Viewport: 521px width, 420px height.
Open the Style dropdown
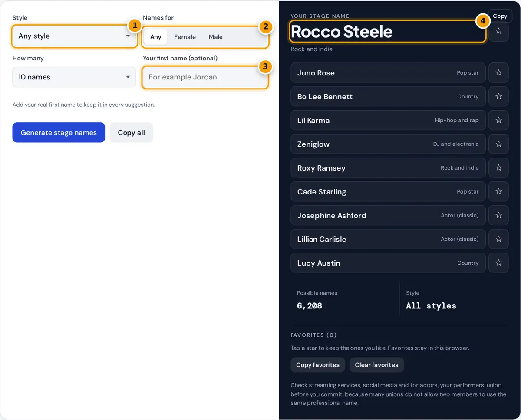[x=74, y=36]
